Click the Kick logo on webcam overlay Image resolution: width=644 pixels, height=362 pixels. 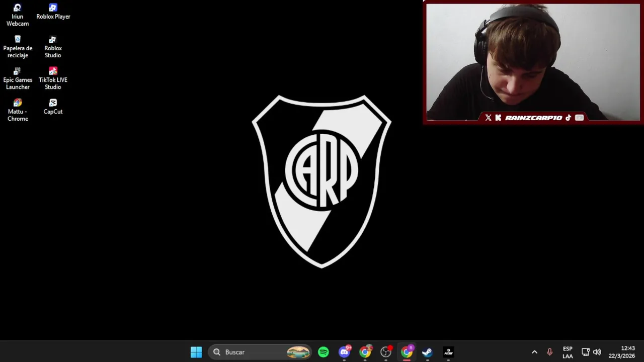point(498,118)
